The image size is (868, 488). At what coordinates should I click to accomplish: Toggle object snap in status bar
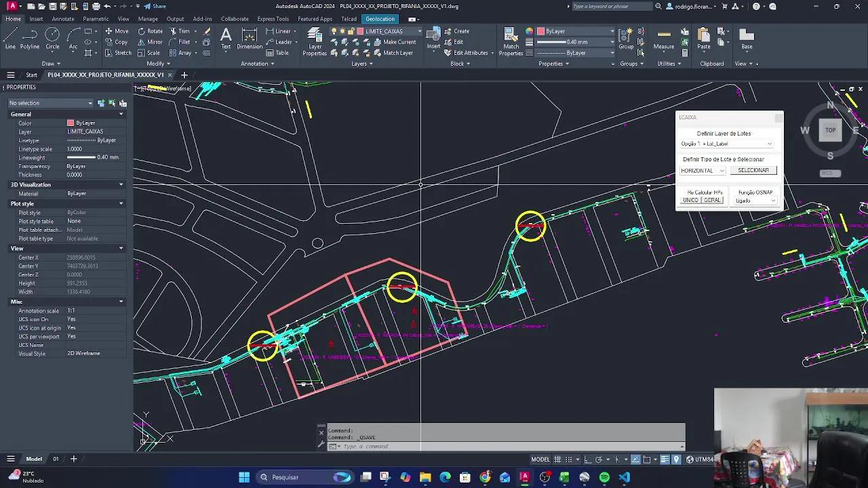pyautogui.click(x=647, y=460)
